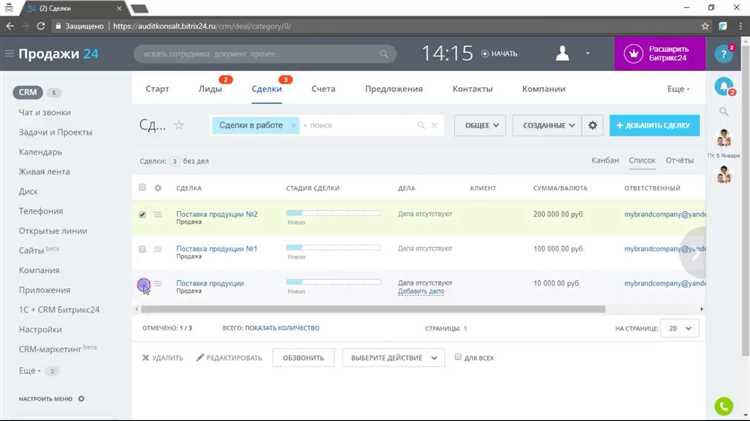750x421 pixels.
Task: Click the horizontal scrollbar under the deals table
Action: tap(373, 309)
